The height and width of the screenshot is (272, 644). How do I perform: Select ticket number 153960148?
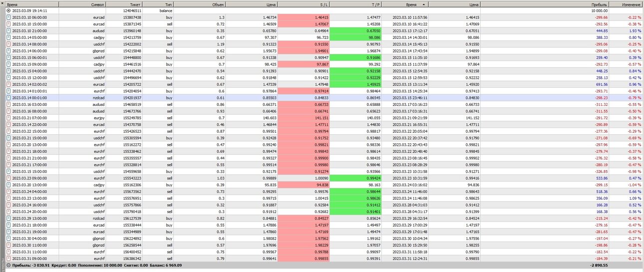coord(132,30)
